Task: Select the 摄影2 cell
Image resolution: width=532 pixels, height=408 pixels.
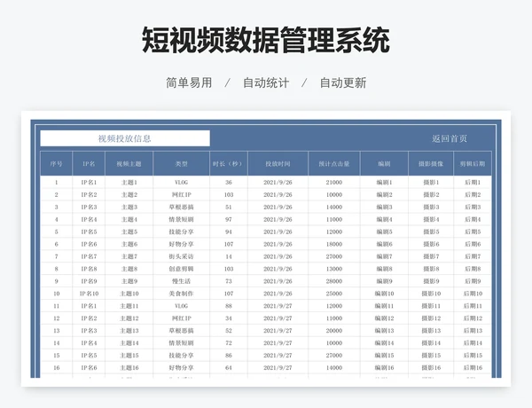Action: point(431,195)
